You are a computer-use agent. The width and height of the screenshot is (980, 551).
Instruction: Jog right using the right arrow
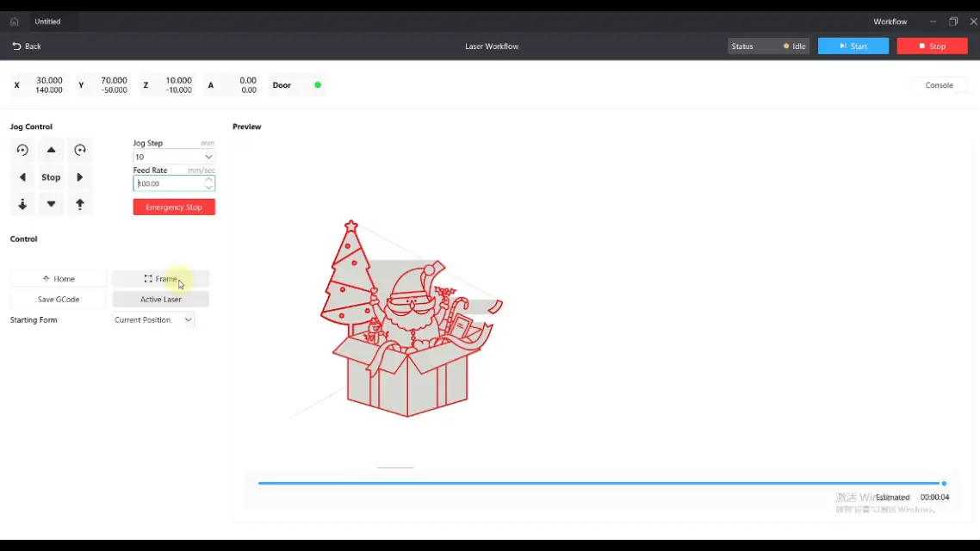[80, 177]
